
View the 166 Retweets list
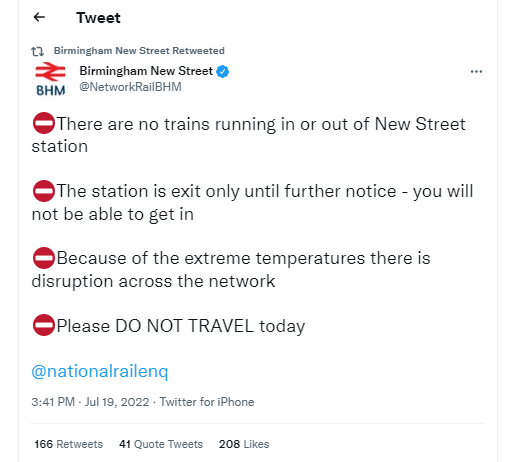pyautogui.click(x=69, y=444)
